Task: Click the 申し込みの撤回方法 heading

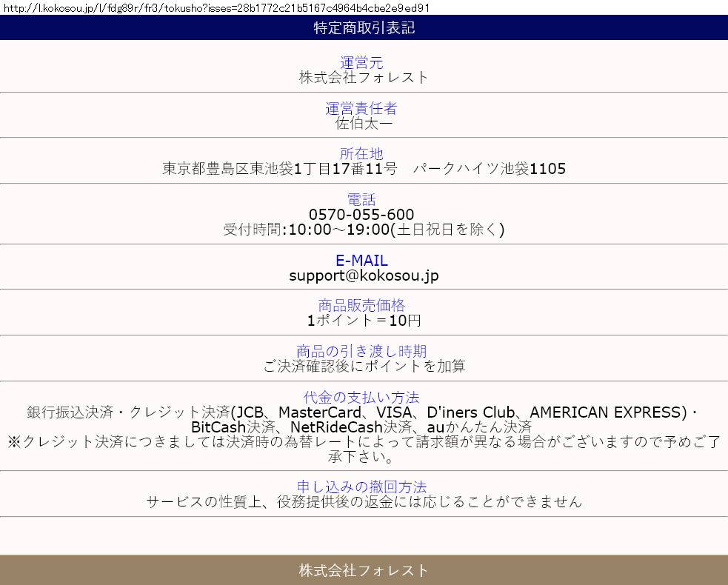Action: (361, 487)
